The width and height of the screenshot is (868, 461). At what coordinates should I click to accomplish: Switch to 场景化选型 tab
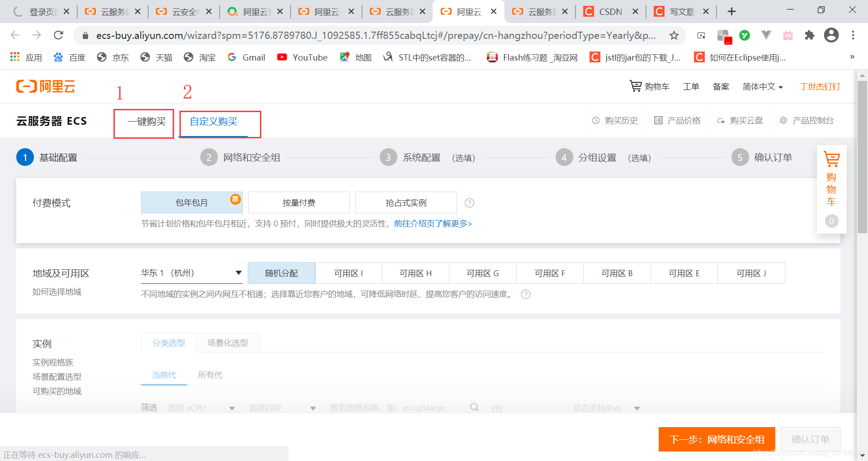[228, 343]
